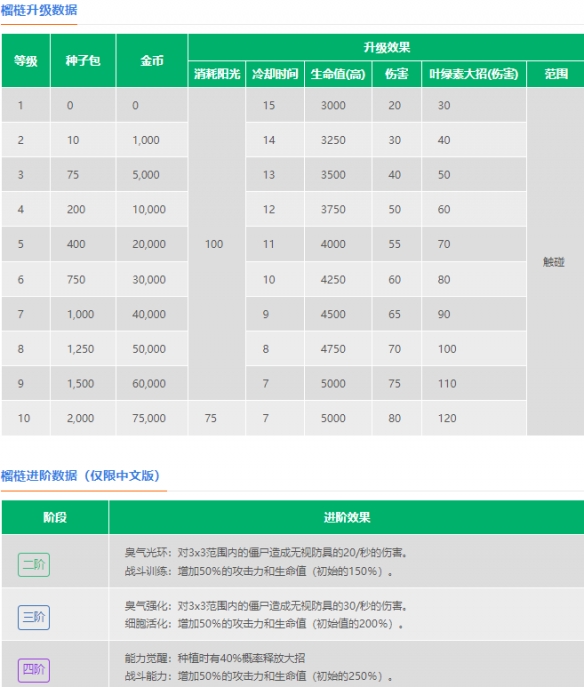The image size is (584, 687).
Task: Click the 细胞活化 effect description line
Action: pyautogui.click(x=264, y=624)
